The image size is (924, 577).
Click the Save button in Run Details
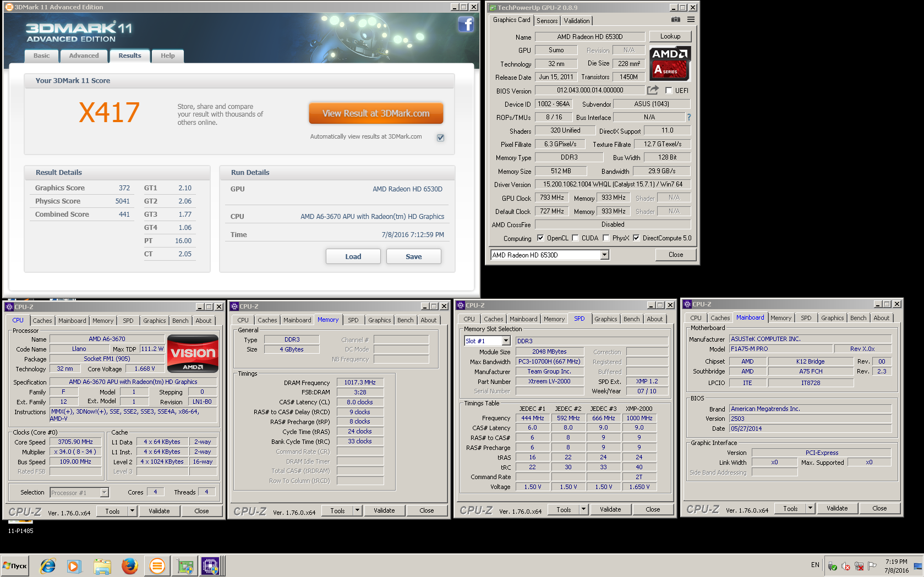click(414, 256)
